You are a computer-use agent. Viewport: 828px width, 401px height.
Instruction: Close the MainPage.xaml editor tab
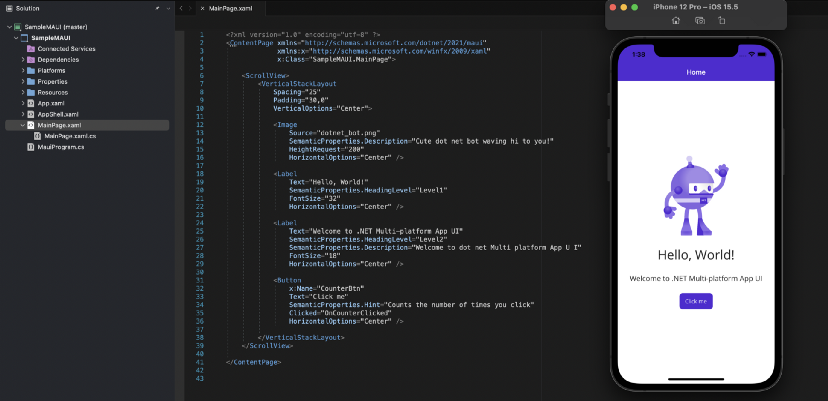pos(203,8)
